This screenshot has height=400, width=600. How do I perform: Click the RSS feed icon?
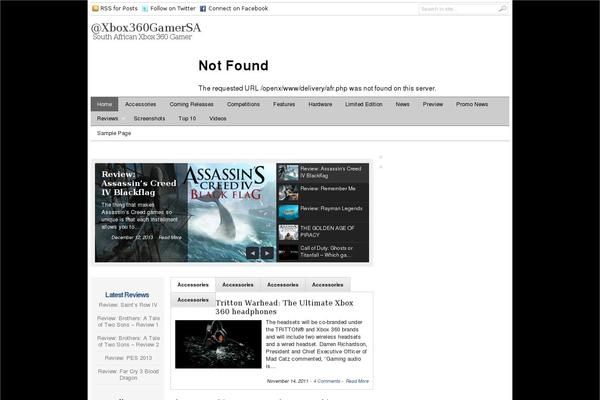click(x=95, y=8)
